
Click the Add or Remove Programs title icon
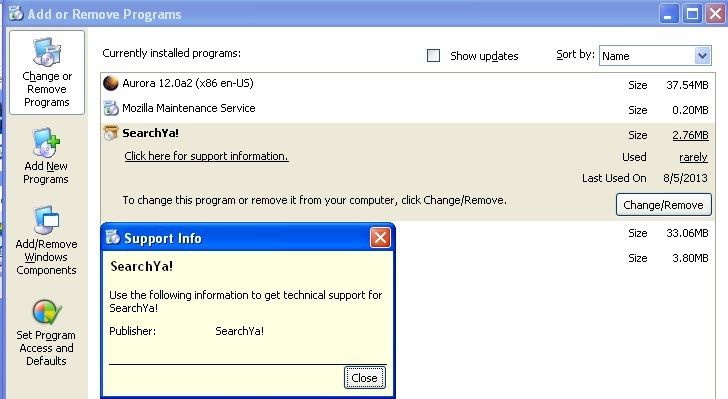coord(16,13)
